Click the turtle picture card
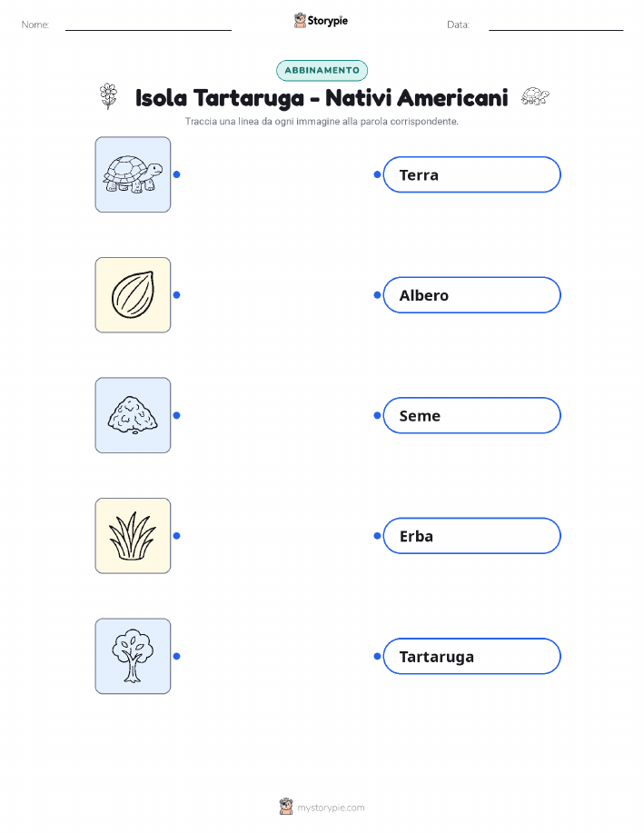 (x=133, y=174)
